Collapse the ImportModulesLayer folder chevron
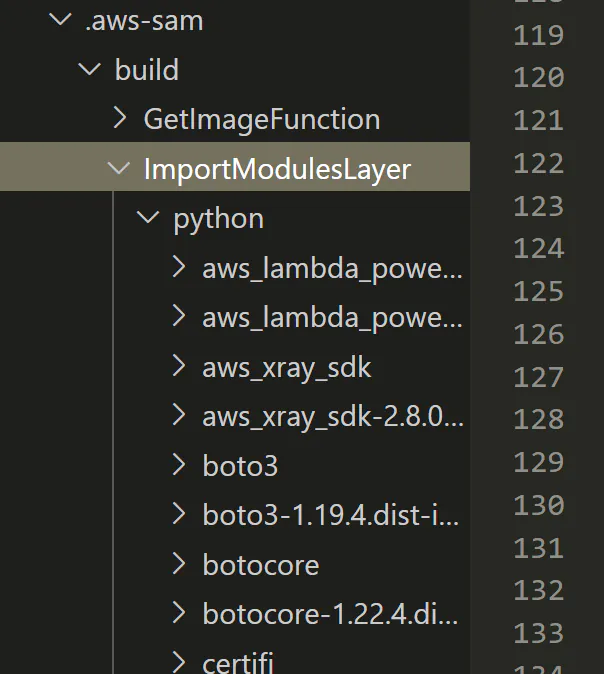Image resolution: width=604 pixels, height=674 pixels. 118,168
